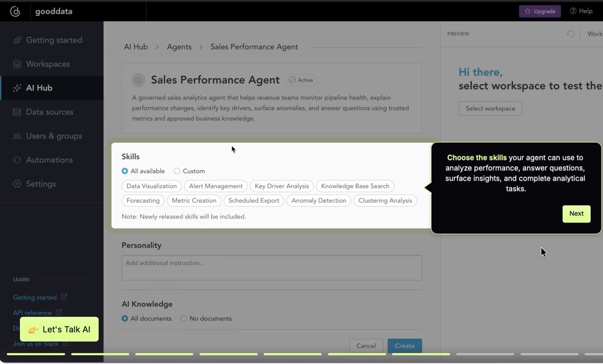Open the Help menu

coord(581,11)
